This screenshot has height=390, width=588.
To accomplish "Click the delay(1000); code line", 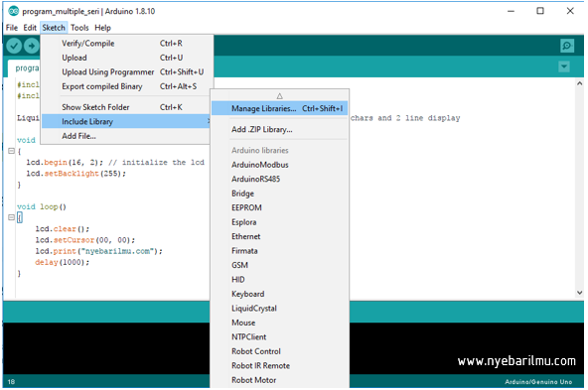I will point(63,263).
